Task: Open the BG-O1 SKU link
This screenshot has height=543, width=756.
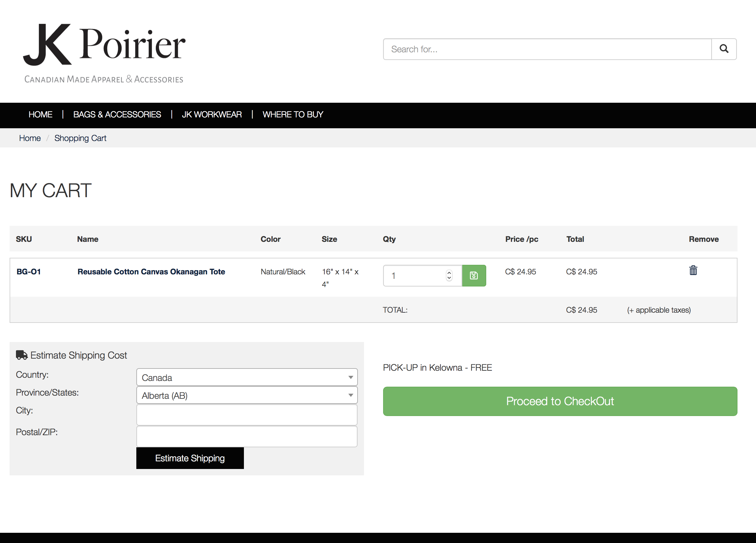Action: [29, 271]
